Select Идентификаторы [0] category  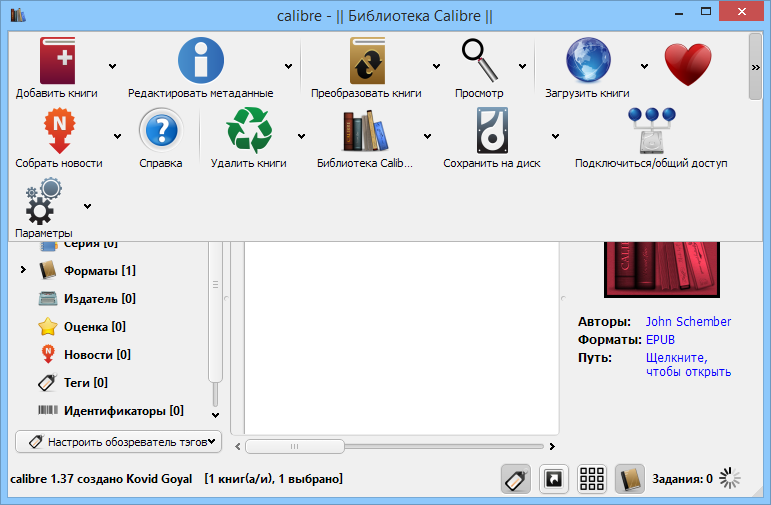(111, 411)
